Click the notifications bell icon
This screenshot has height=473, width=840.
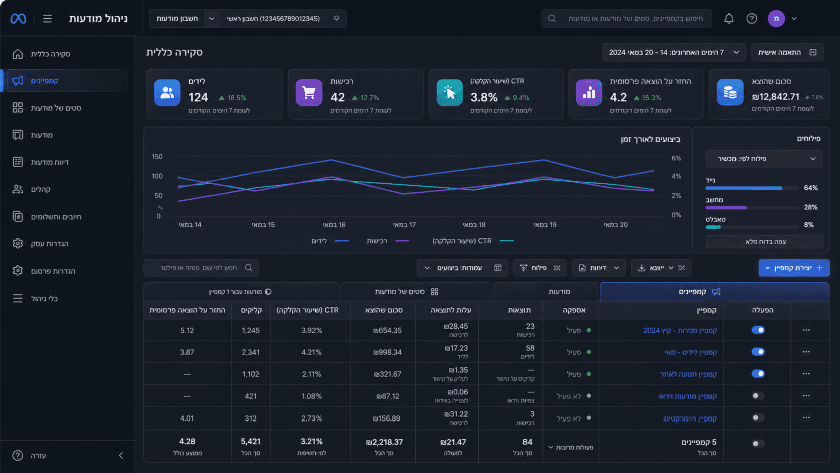point(729,19)
